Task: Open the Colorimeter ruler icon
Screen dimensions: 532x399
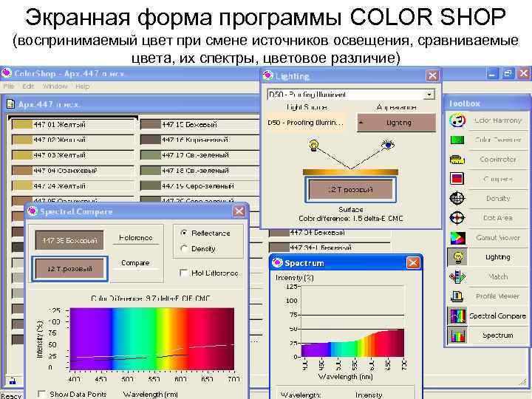Action: point(457,160)
